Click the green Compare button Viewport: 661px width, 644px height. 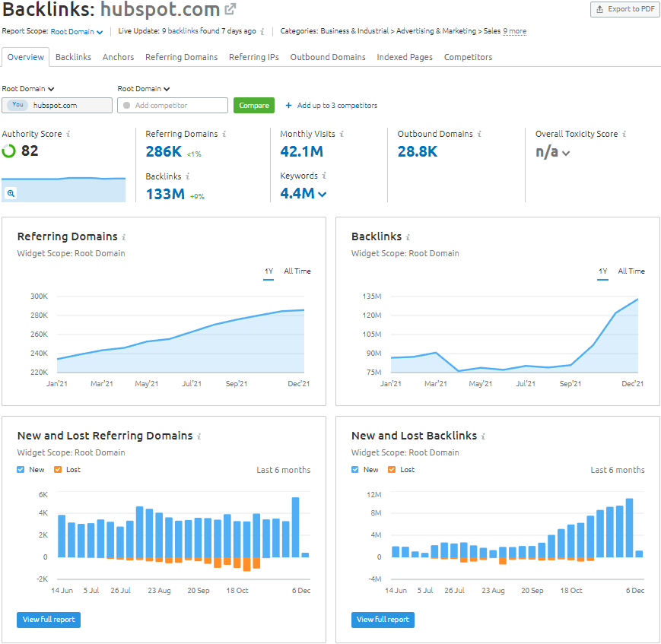254,106
